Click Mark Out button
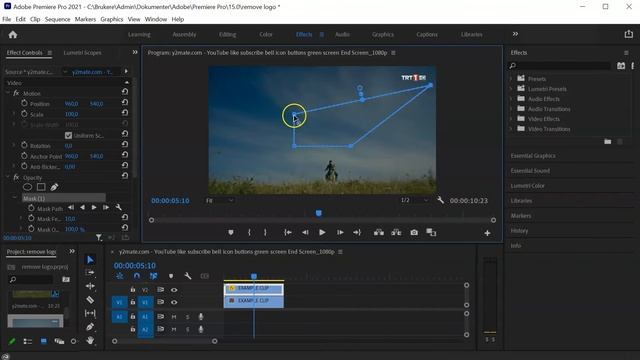 click(265, 232)
